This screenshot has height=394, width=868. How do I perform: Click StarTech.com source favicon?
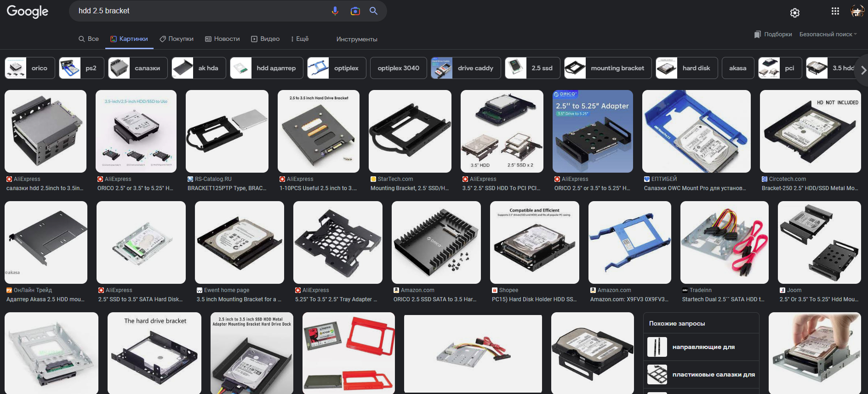click(373, 179)
